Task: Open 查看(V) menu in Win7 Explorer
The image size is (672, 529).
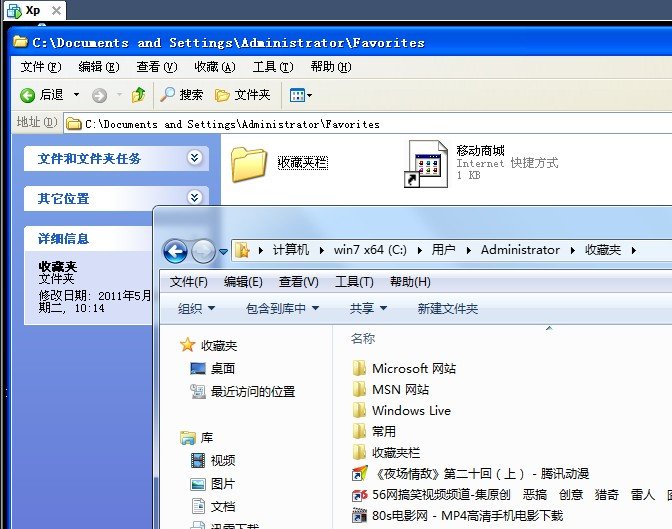Action: [x=299, y=282]
